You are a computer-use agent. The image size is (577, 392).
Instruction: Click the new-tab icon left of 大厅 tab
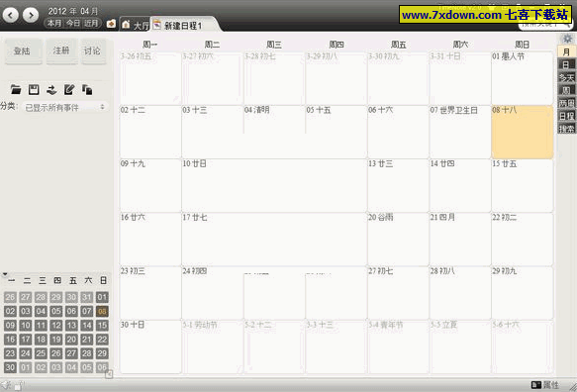coord(111,24)
